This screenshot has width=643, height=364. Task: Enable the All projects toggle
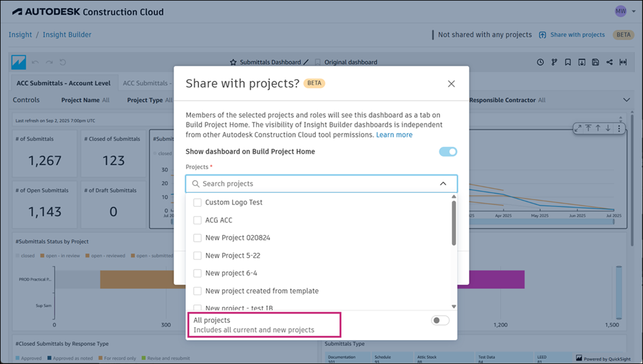coord(440,320)
